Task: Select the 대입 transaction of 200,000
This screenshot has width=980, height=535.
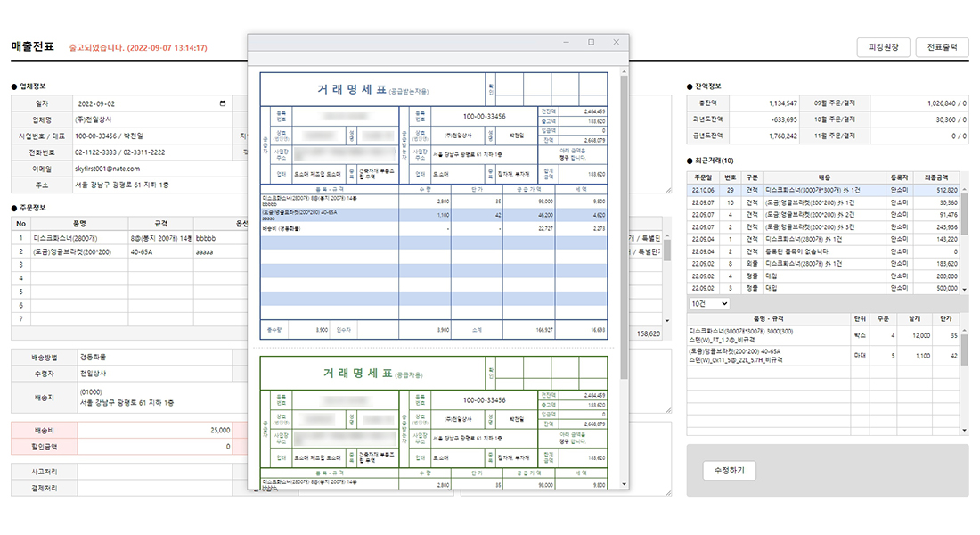Action: coord(823,276)
